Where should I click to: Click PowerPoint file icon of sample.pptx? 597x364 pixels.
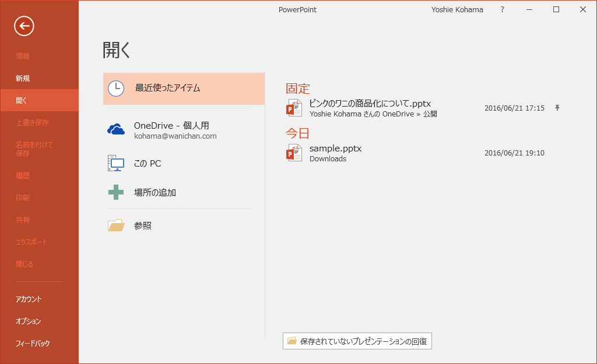click(294, 153)
